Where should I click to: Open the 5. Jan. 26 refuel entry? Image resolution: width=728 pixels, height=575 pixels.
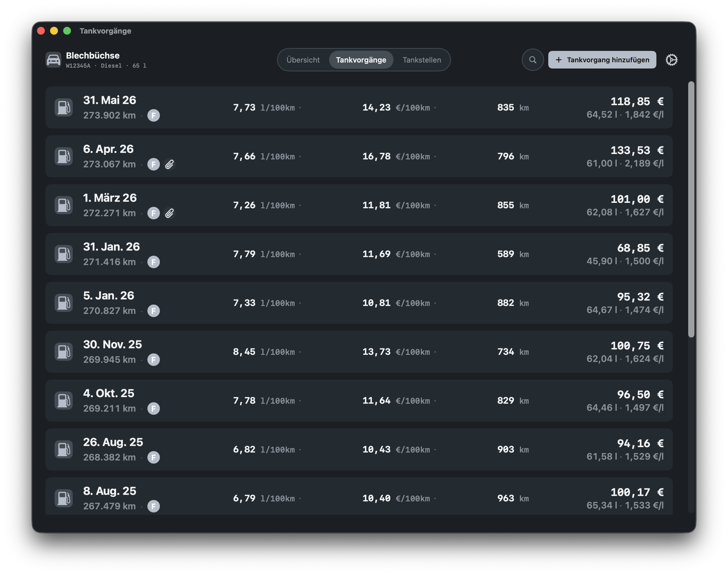(359, 303)
